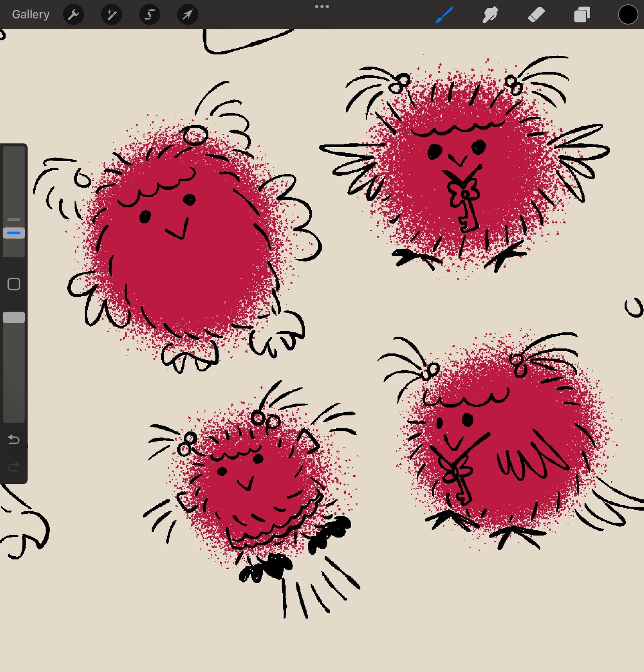Undo the last stroke with undo arrow

[x=14, y=439]
